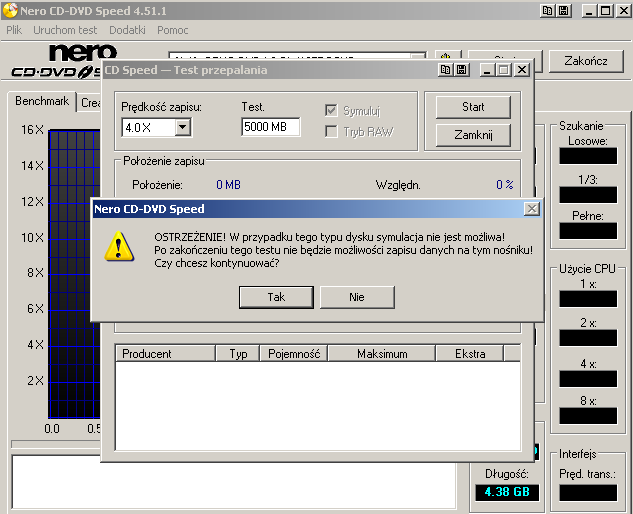
Task: Toggle the Symuluj checkbox
Action: pos(331,110)
